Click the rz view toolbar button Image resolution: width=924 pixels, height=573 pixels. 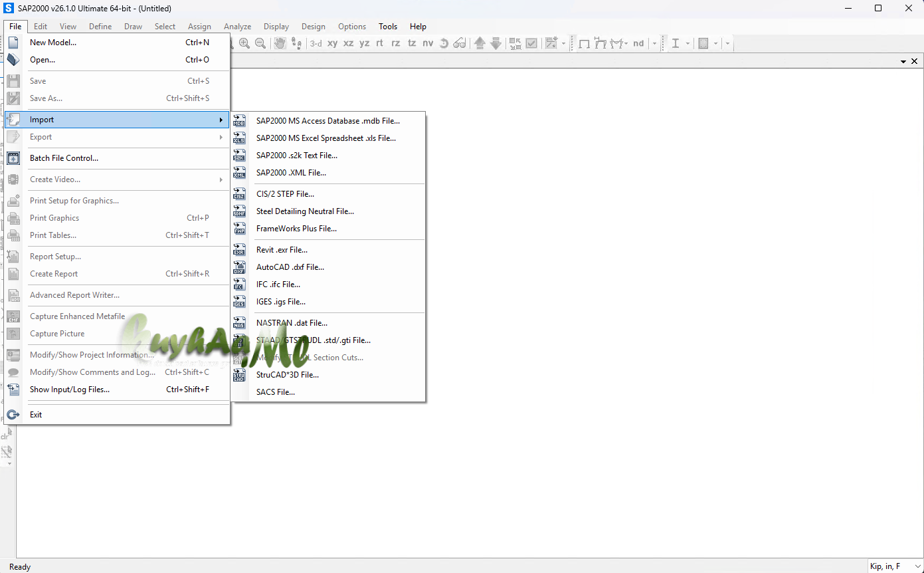click(396, 43)
